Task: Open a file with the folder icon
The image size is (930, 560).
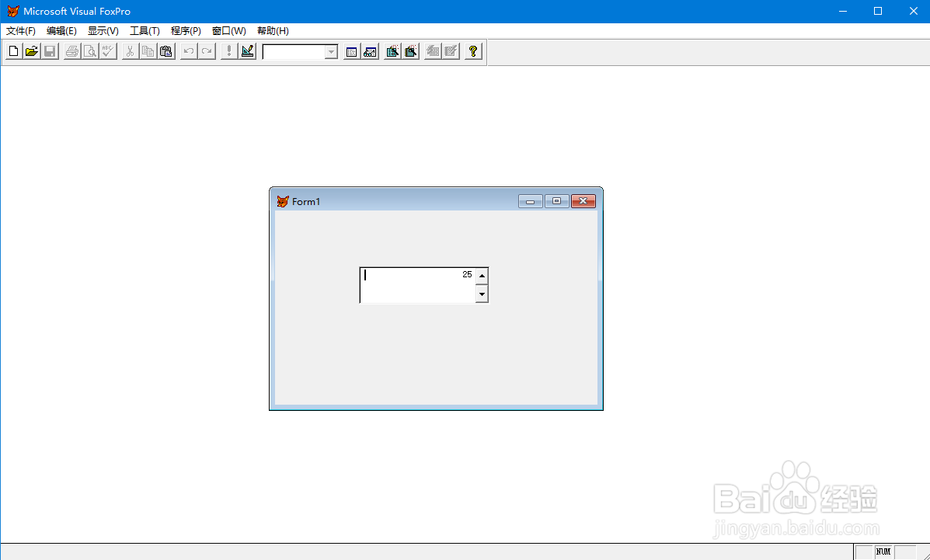Action: click(32, 51)
